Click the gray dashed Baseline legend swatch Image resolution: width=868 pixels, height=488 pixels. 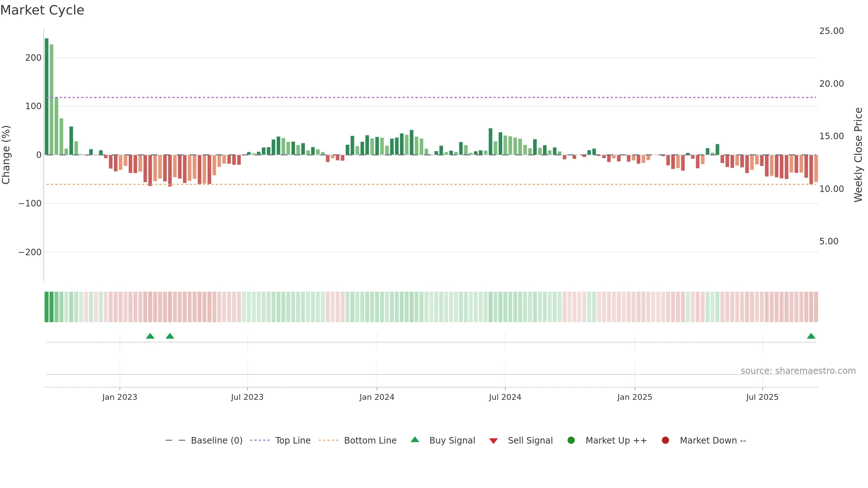click(x=175, y=440)
